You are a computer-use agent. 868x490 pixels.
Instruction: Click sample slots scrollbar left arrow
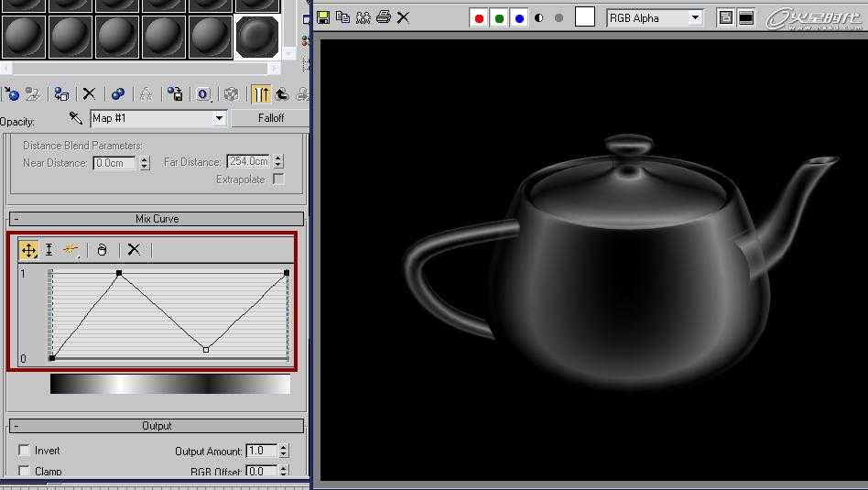coord(5,68)
